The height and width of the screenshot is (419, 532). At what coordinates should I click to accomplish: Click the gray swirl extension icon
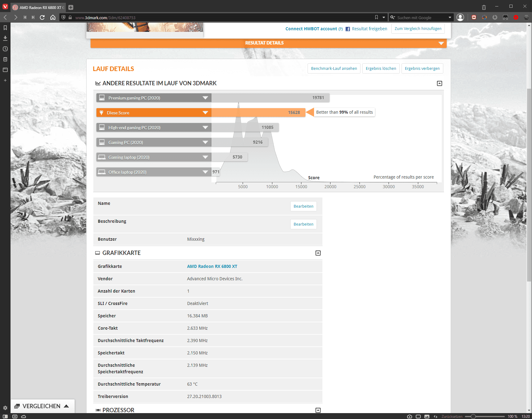coord(495,17)
